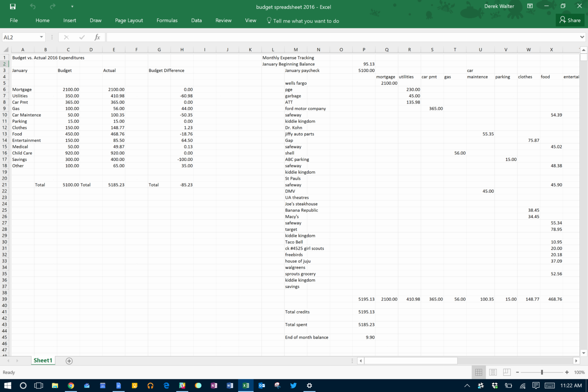Viewport: 588px width, 392px height.
Task: Switch to Page Layout view icon
Action: point(493,372)
